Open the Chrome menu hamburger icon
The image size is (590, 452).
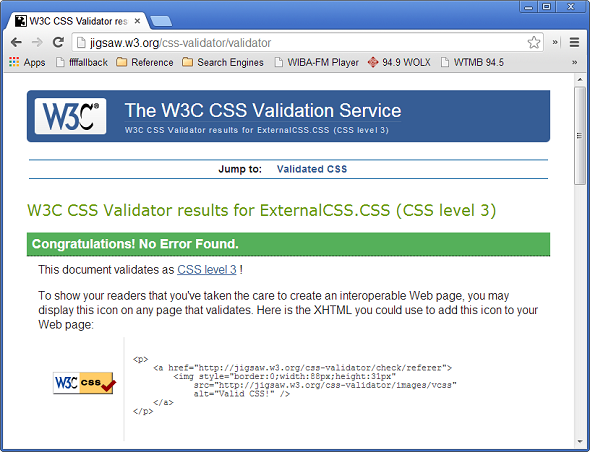[x=574, y=42]
